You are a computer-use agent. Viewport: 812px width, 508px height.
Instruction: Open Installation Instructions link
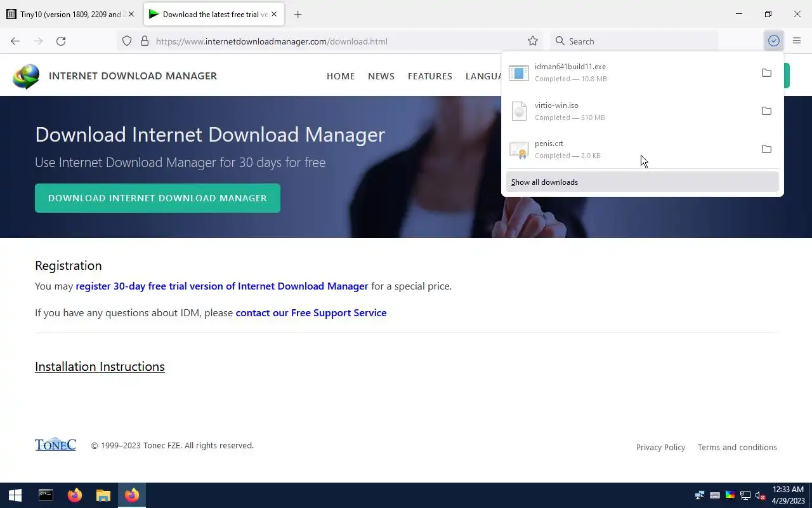click(100, 367)
